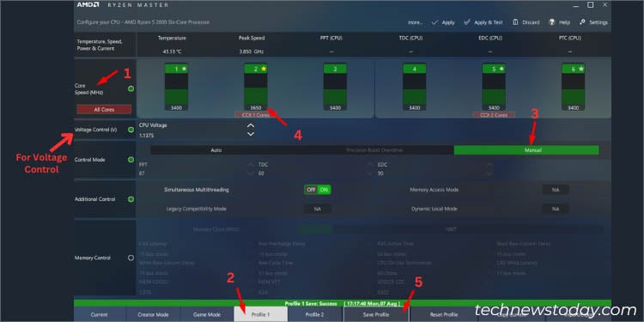
Task: Adjust core 4 speed bar
Action: pyautogui.click(x=415, y=87)
